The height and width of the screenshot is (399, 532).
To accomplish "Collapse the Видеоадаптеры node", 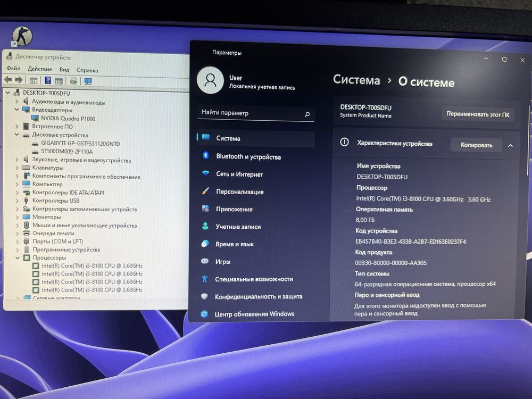I will [16, 109].
